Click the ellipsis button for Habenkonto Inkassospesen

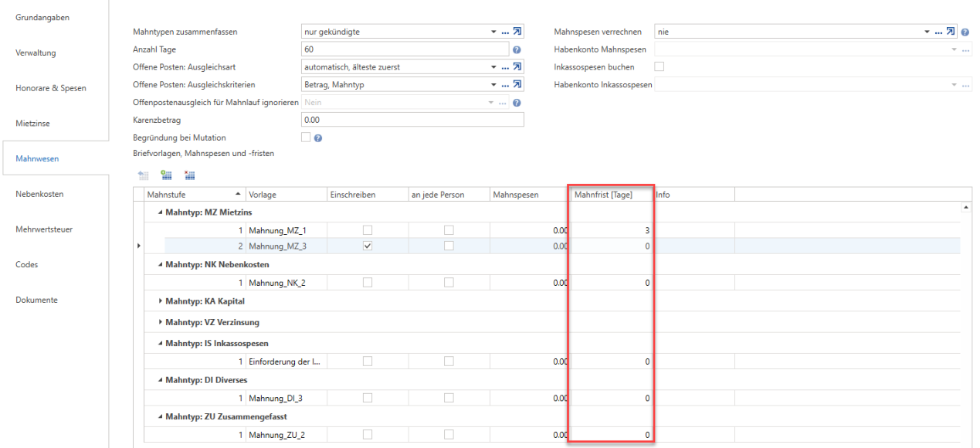pyautogui.click(x=966, y=85)
